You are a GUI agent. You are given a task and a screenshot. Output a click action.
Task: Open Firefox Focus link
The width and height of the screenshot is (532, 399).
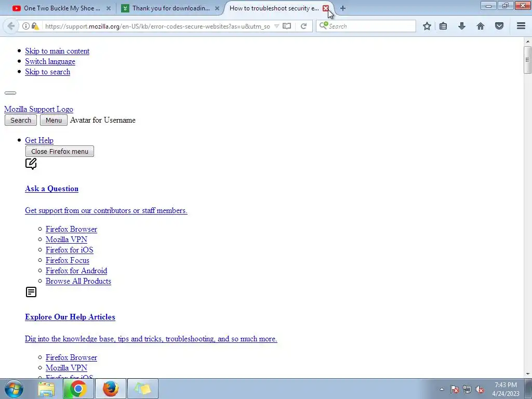click(68, 260)
